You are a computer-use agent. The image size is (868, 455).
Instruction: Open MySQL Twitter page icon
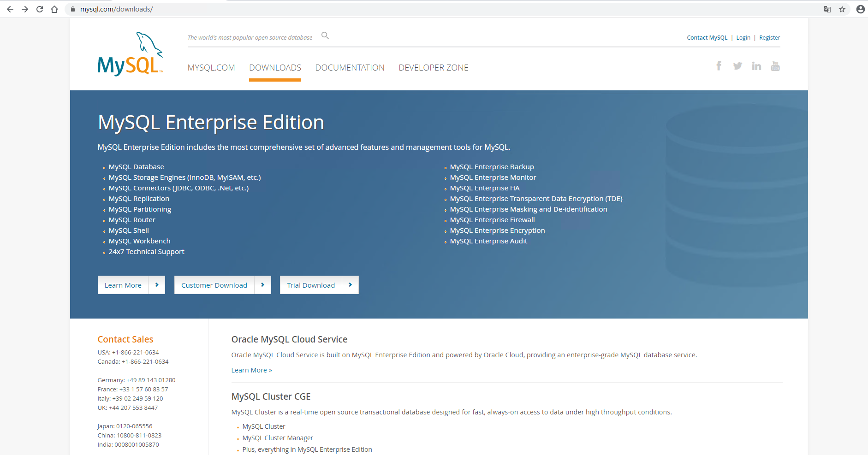(x=737, y=66)
